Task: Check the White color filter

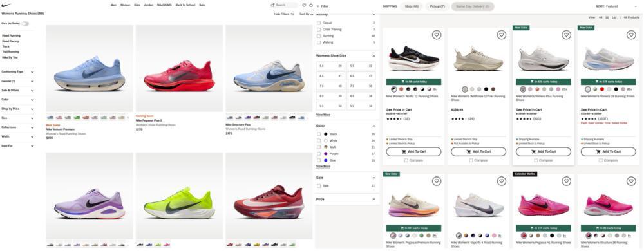Action: click(319, 141)
